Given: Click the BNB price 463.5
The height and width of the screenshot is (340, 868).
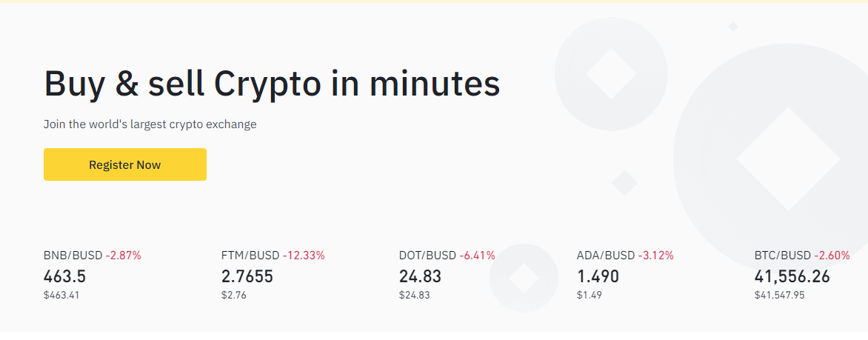Looking at the screenshot, I should click(x=65, y=277).
